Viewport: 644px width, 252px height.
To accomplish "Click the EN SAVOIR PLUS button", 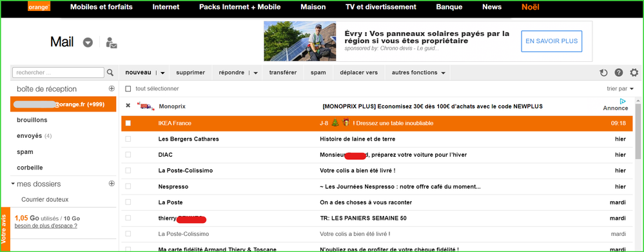I will click(552, 41).
